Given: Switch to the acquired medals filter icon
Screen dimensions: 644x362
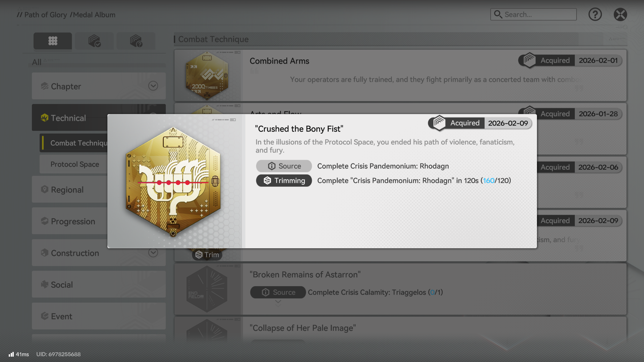Looking at the screenshot, I should pyautogui.click(x=94, y=41).
